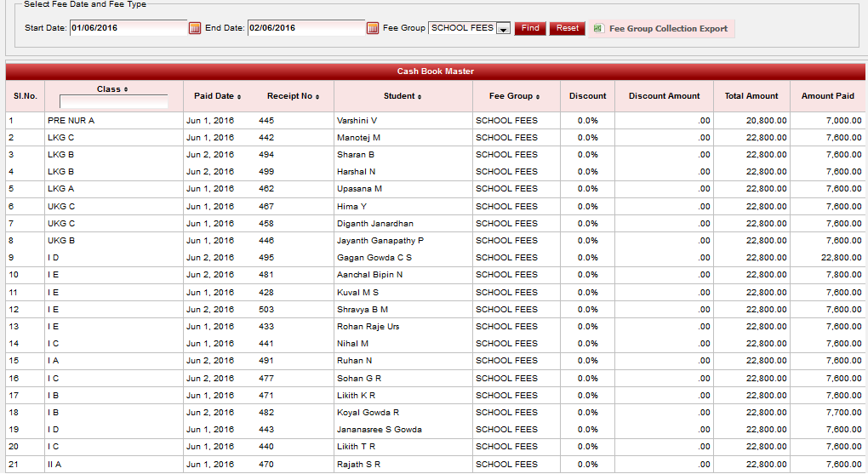Select the Varshini V student row

tap(357, 121)
